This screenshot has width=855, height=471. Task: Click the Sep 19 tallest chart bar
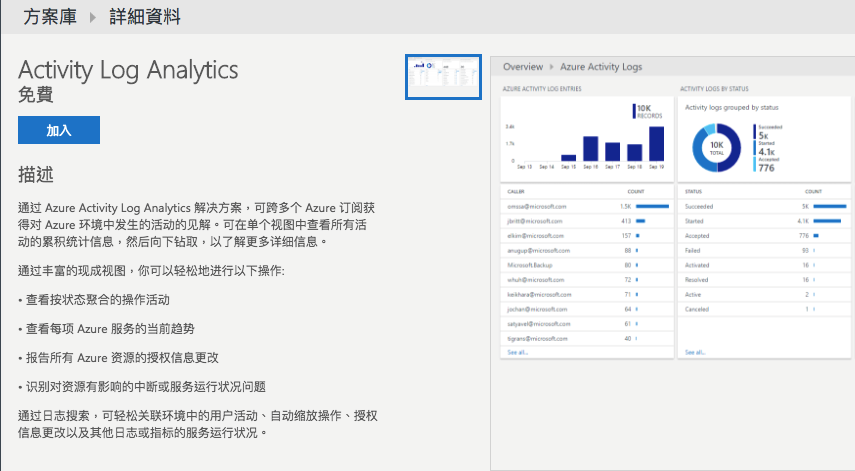click(657, 143)
